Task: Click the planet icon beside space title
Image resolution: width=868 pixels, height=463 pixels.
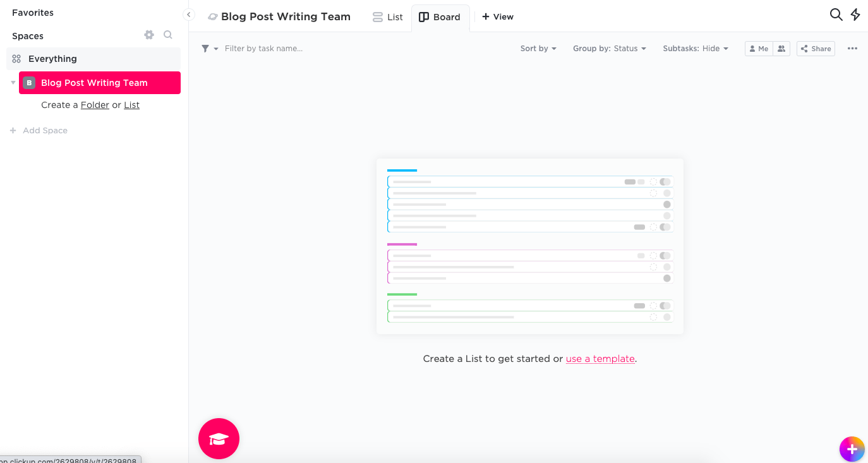Action: [x=213, y=17]
